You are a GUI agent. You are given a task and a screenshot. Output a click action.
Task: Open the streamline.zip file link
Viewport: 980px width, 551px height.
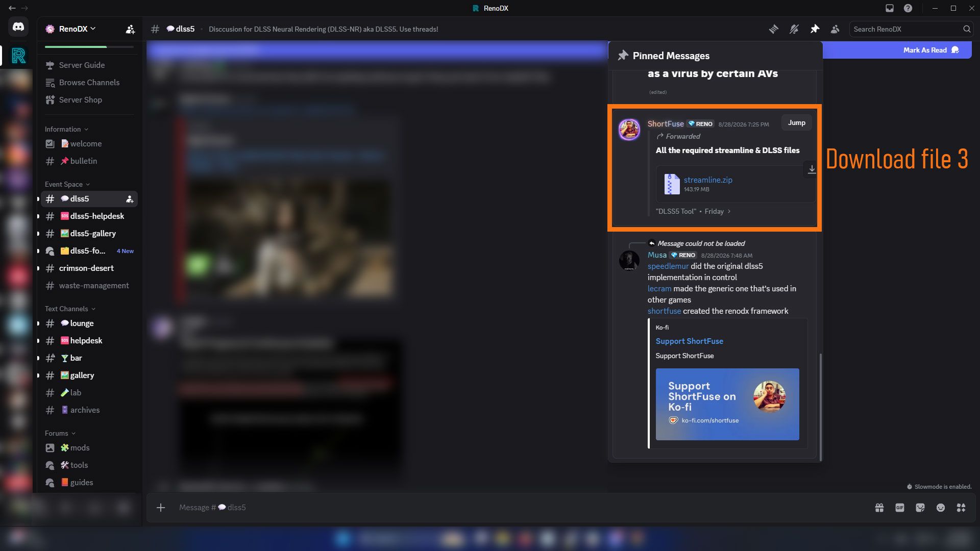pos(708,180)
